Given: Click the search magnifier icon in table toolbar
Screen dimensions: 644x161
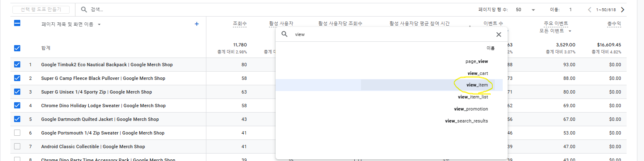Looking at the screenshot, I should 84,10.
